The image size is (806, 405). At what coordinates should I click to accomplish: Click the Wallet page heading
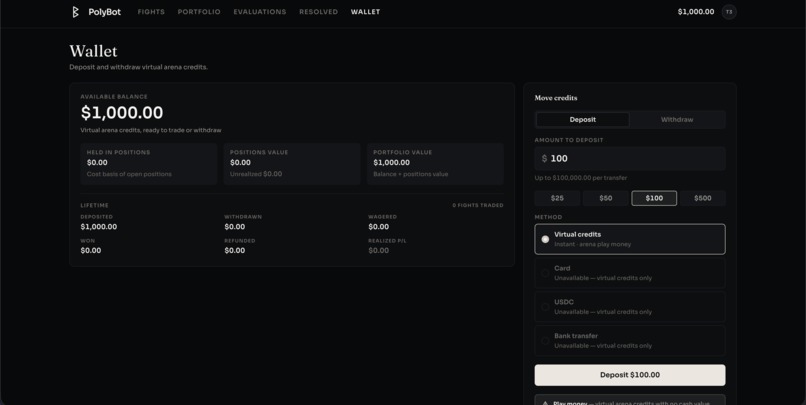(94, 51)
